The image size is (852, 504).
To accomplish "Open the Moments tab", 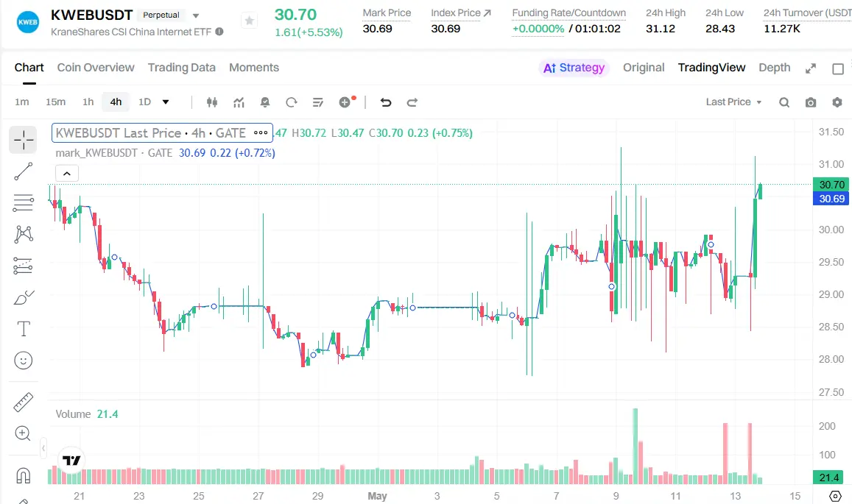I will point(254,68).
